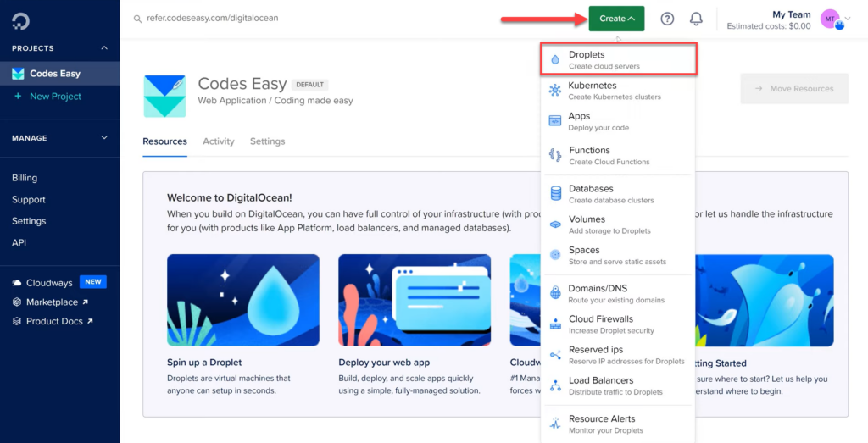
Task: Open the account dropdown chevron beside avatar
Action: point(848,19)
